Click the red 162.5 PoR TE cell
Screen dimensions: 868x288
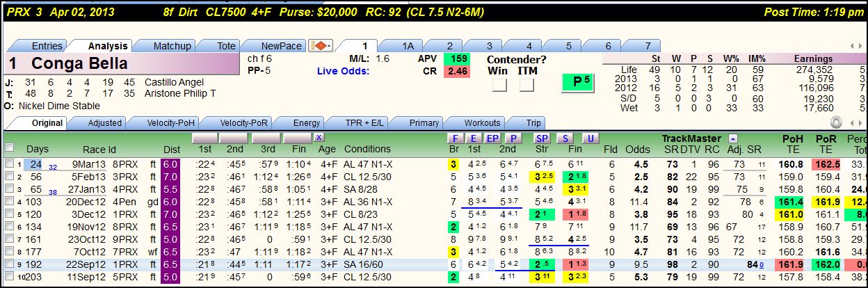tap(826, 164)
